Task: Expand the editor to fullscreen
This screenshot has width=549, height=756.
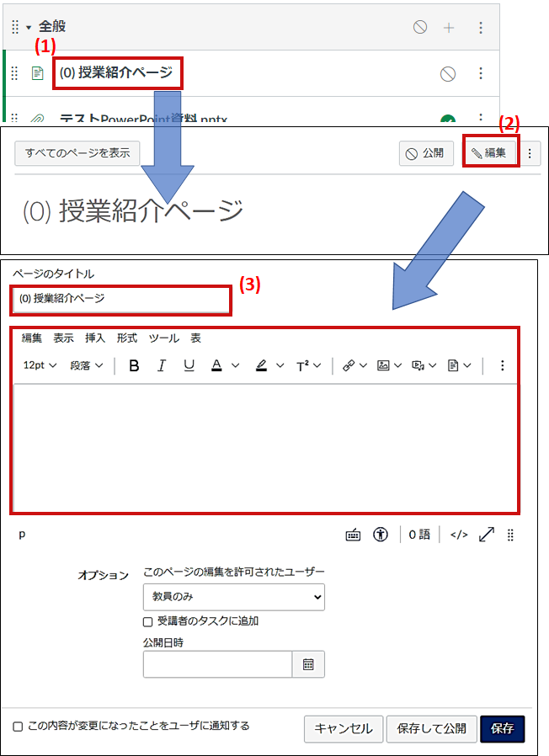Action: [487, 535]
